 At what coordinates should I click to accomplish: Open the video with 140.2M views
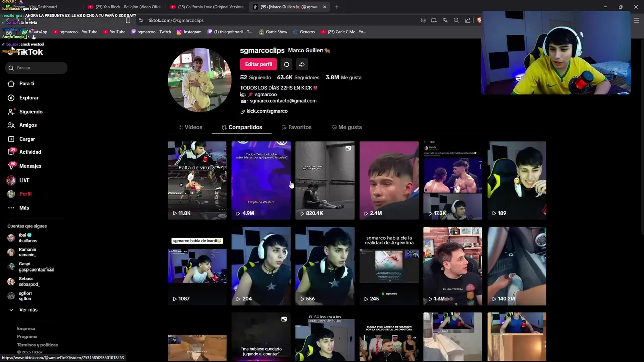[x=517, y=266]
